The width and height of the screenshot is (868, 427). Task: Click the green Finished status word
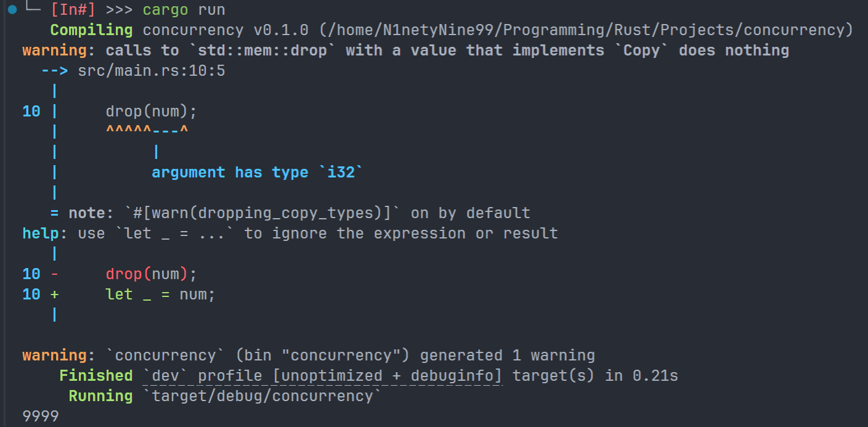95,376
